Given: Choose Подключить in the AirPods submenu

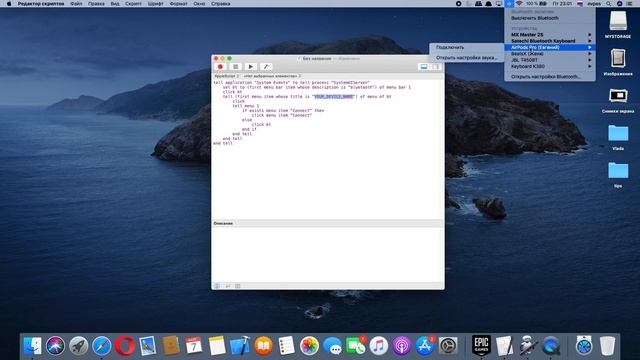Looking at the screenshot, I should (x=467, y=47).
